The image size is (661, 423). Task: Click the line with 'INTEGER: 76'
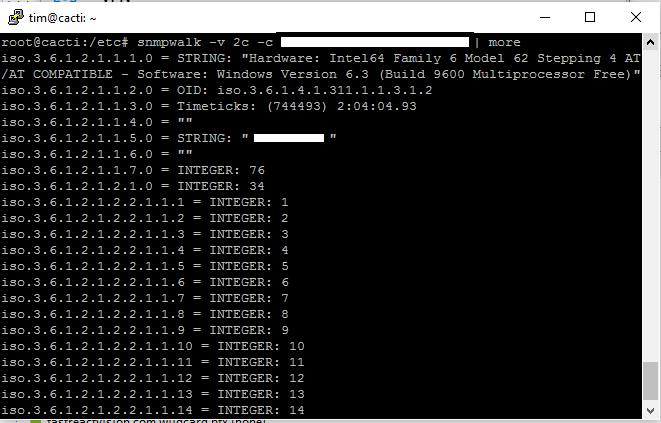(133, 170)
